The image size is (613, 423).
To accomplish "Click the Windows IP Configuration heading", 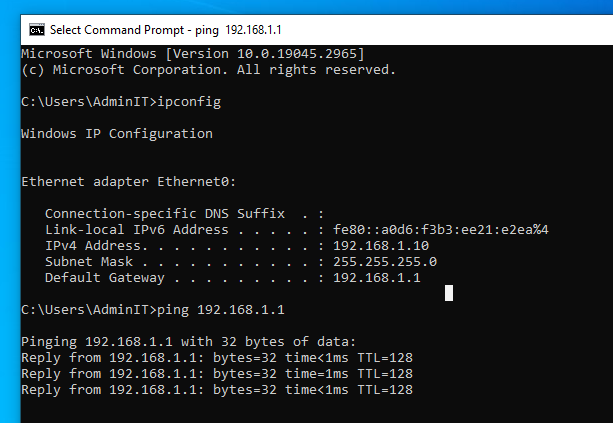I will tap(117, 134).
